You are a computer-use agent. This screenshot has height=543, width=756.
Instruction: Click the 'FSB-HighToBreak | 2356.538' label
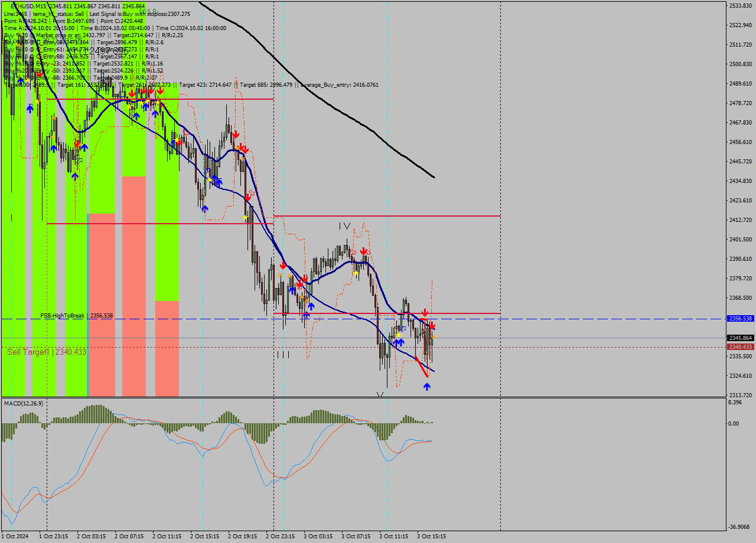point(76,316)
